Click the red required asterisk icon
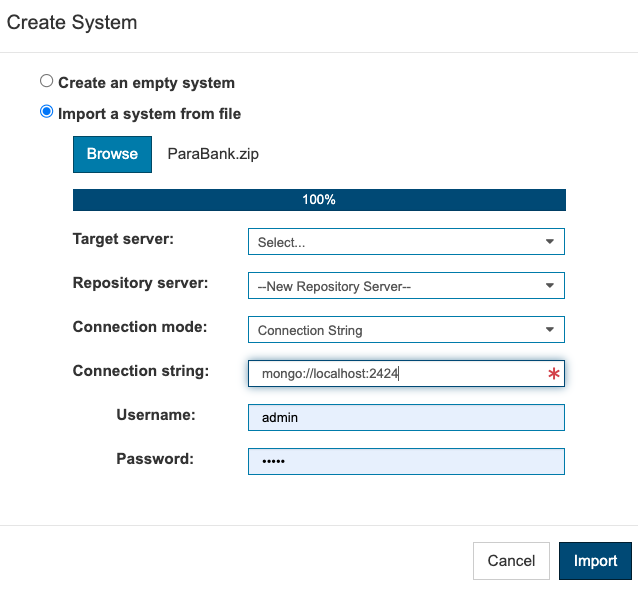Viewport: 638px width, 589px height. (x=553, y=373)
